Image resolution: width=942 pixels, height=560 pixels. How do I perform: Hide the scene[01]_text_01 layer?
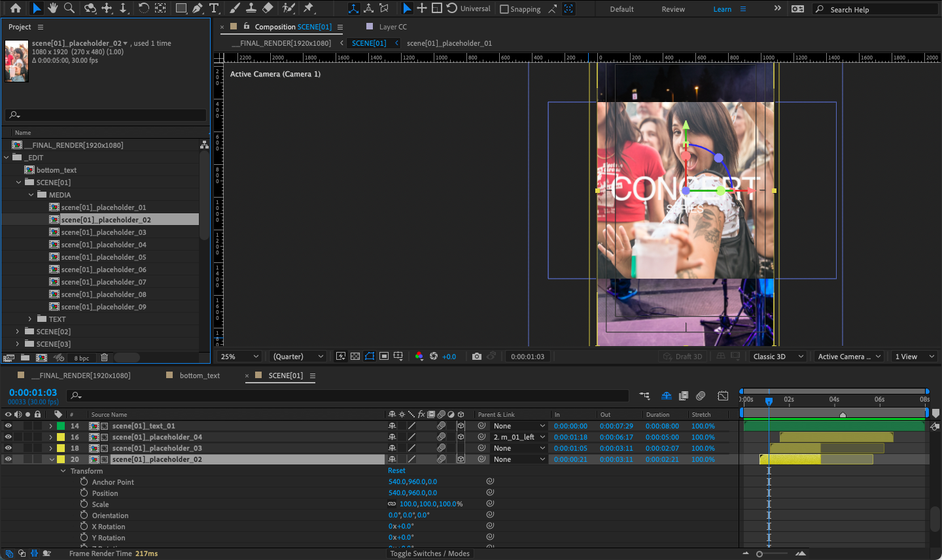(x=7, y=425)
